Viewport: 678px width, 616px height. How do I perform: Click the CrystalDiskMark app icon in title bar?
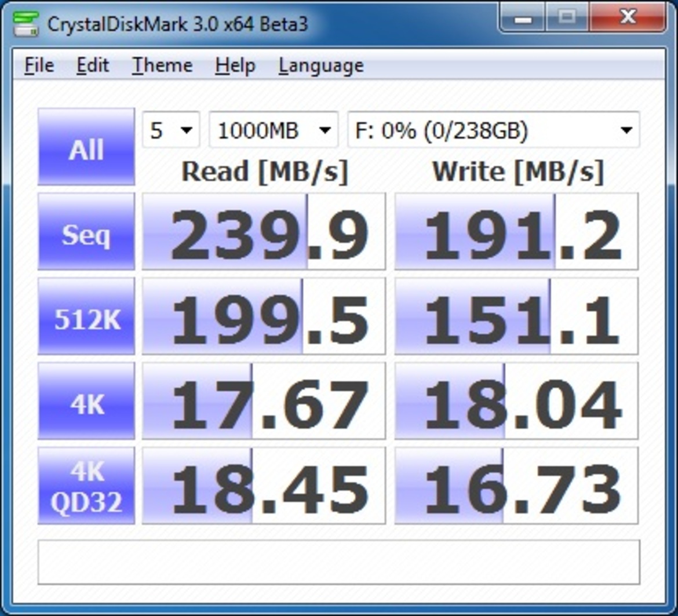25,24
